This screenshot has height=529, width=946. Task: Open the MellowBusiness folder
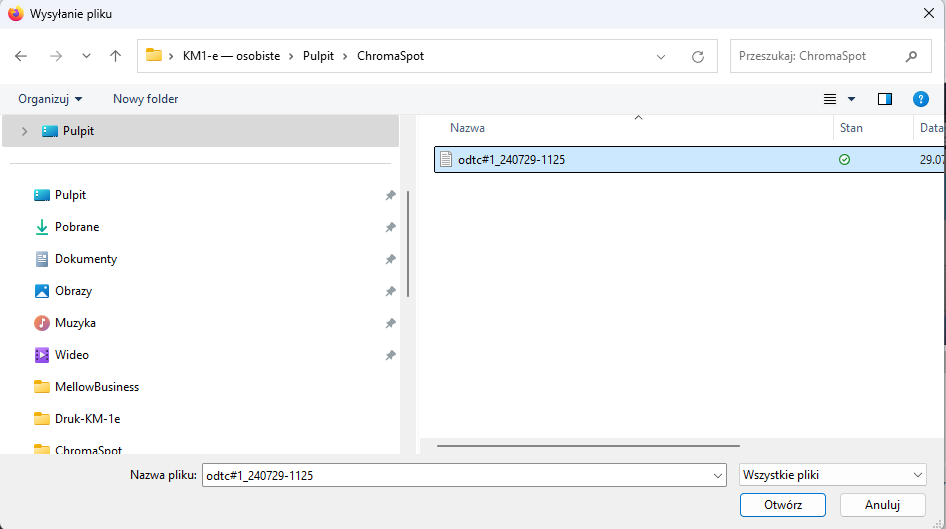97,387
